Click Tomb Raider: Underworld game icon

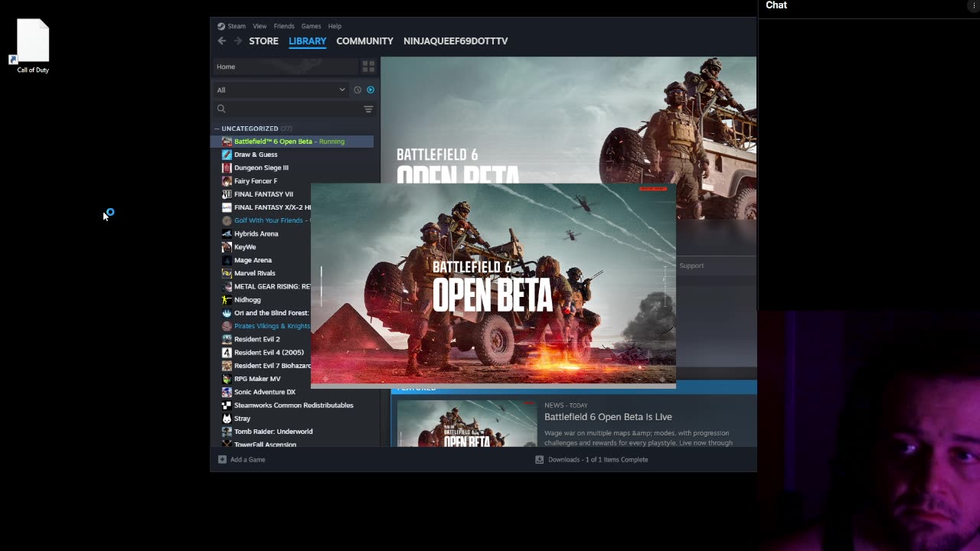(227, 432)
